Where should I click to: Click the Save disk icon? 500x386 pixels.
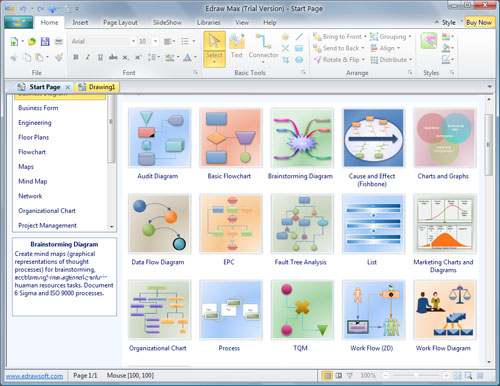pyautogui.click(x=45, y=42)
